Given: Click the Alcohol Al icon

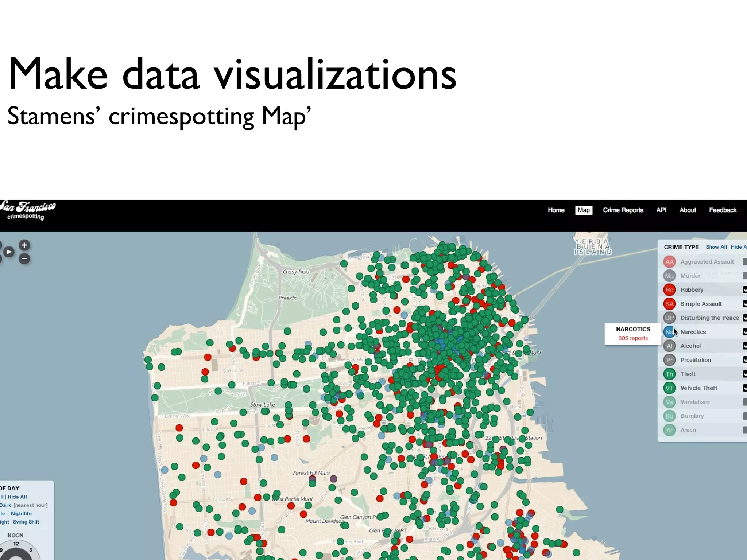Looking at the screenshot, I should point(669,346).
